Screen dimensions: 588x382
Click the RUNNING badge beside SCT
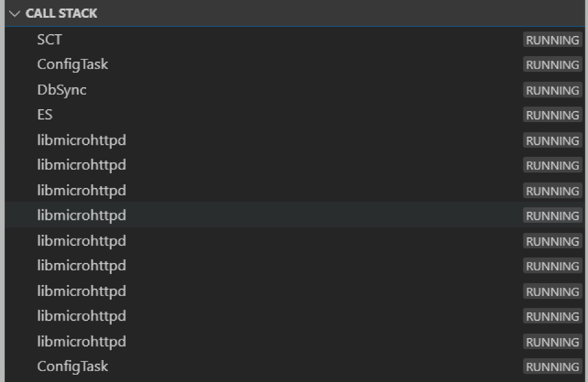[x=551, y=40]
